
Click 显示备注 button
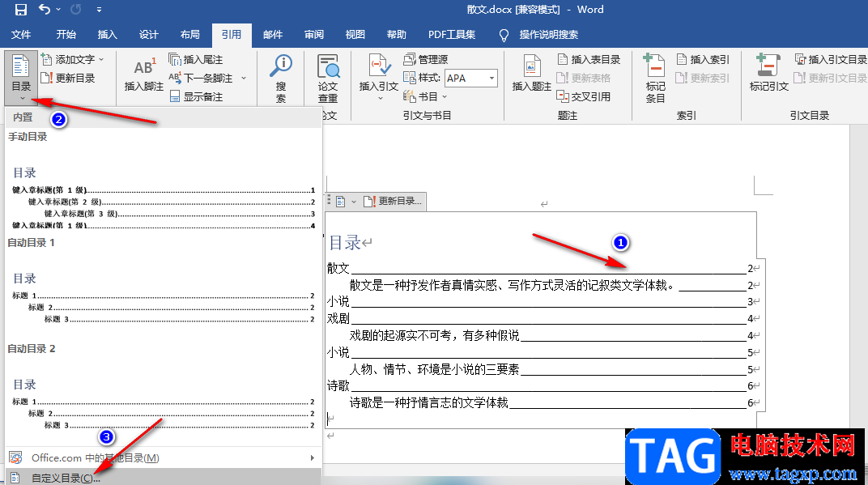(196, 96)
